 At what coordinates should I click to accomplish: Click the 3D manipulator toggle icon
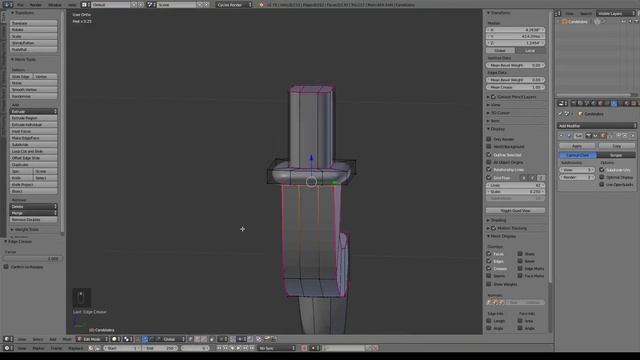(138, 339)
